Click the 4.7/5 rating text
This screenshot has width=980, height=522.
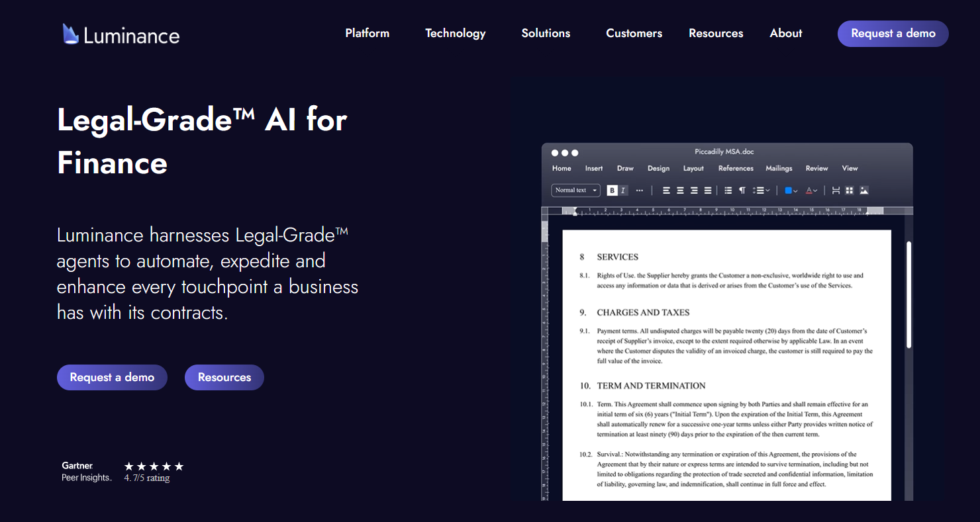pos(147,478)
